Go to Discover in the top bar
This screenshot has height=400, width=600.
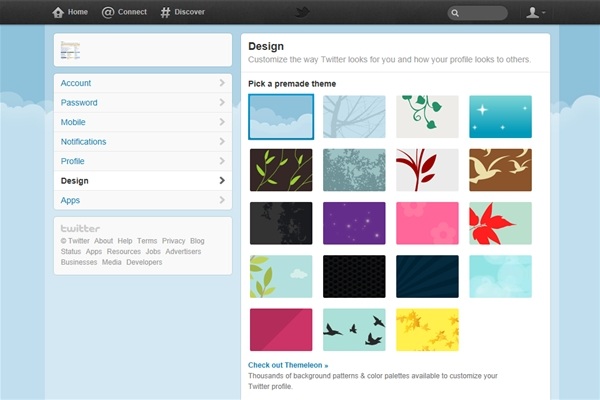(x=189, y=12)
